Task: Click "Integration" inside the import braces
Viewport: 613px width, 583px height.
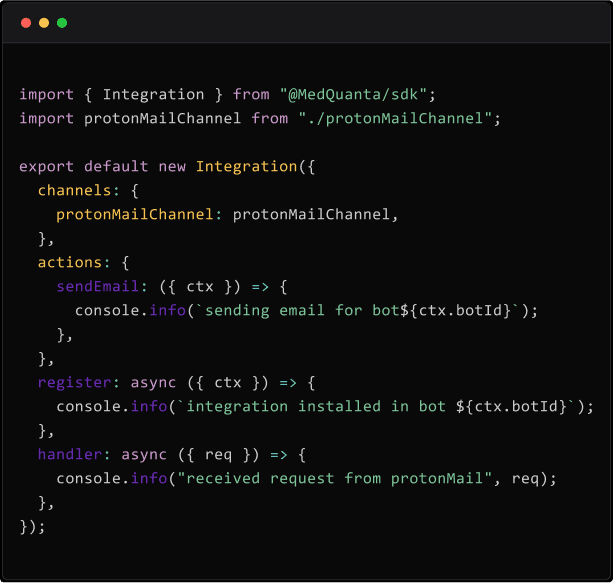Action: [153, 95]
